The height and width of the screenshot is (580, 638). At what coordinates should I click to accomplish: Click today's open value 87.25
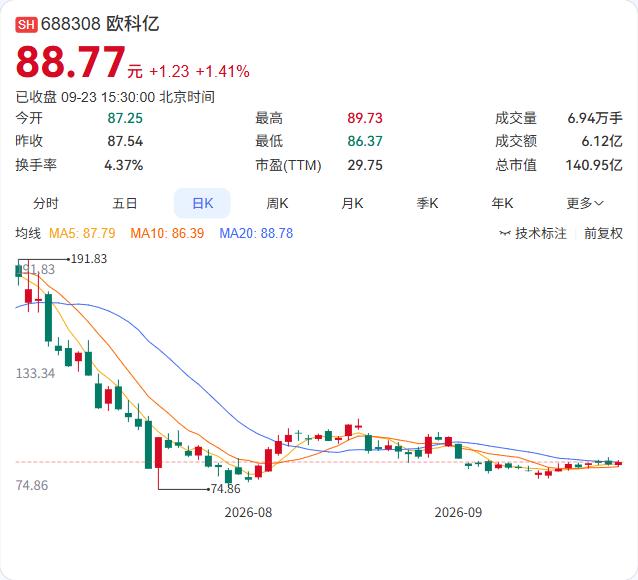tap(125, 118)
